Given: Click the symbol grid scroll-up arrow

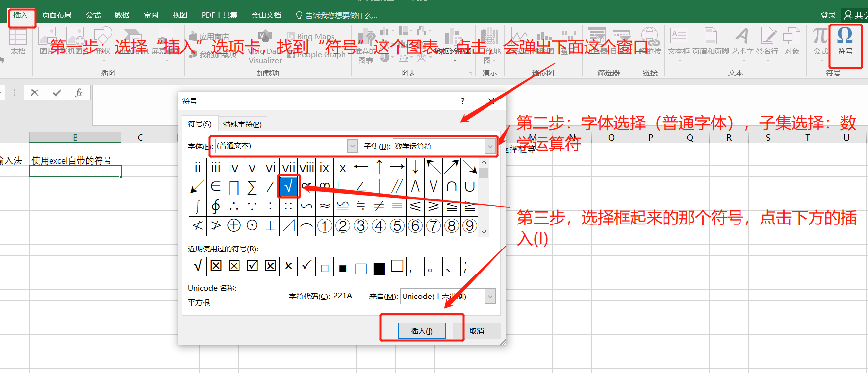Looking at the screenshot, I should coord(484,162).
